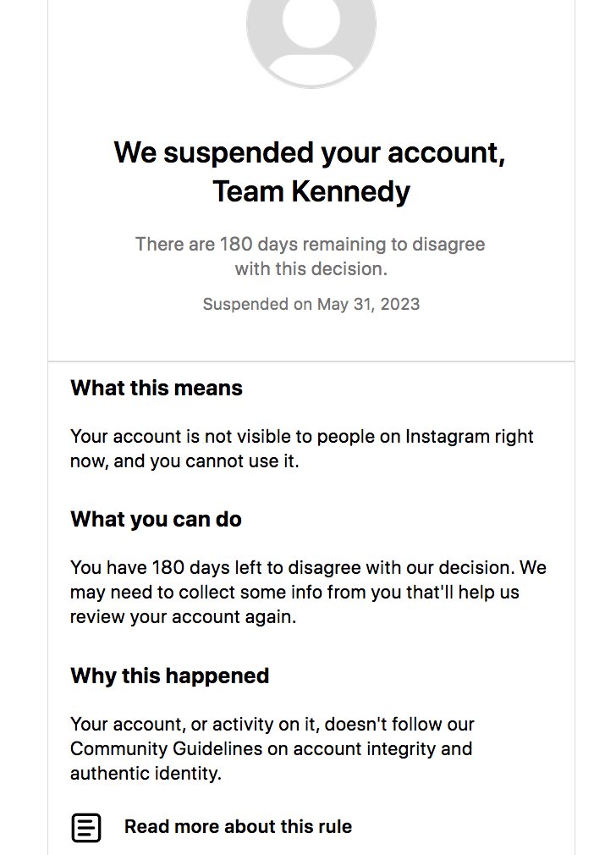Click review your account again text

point(183,617)
